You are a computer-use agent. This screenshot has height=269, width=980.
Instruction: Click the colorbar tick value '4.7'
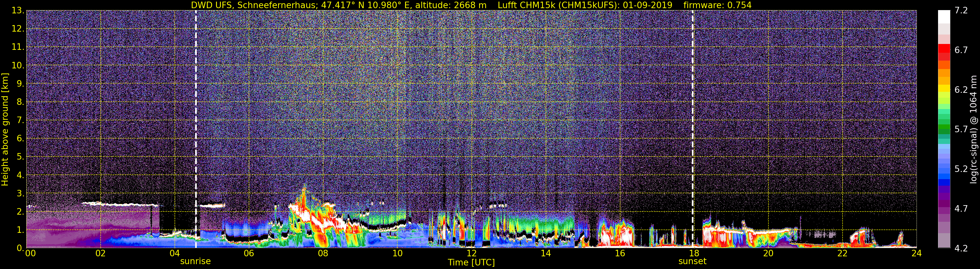click(961, 209)
